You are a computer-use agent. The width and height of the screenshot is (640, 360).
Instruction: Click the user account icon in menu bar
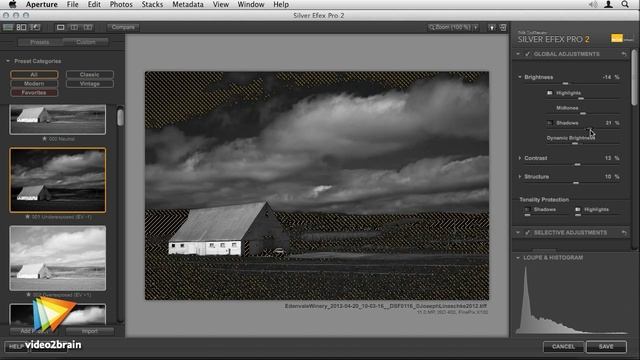pyautogui.click(x=608, y=4)
